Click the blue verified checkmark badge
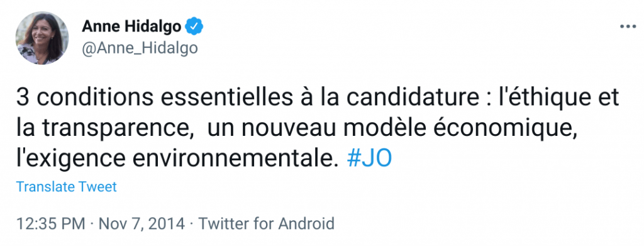This screenshot has height=246, width=644. pos(194,26)
